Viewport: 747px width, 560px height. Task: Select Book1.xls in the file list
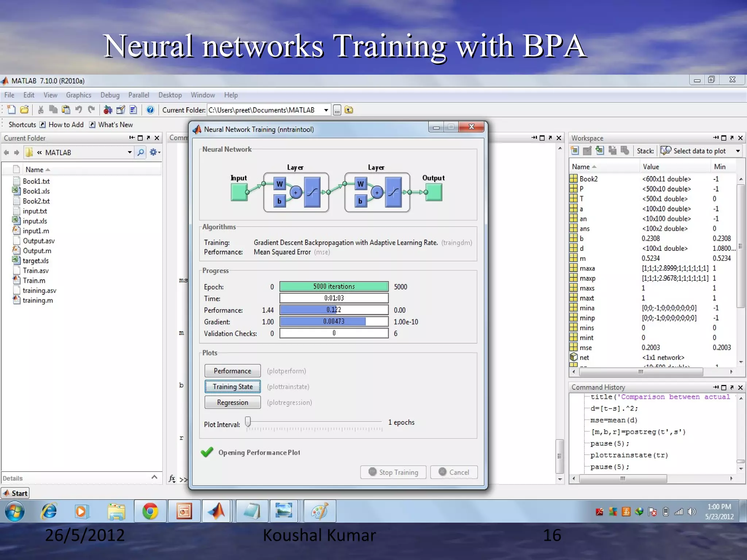pyautogui.click(x=36, y=191)
